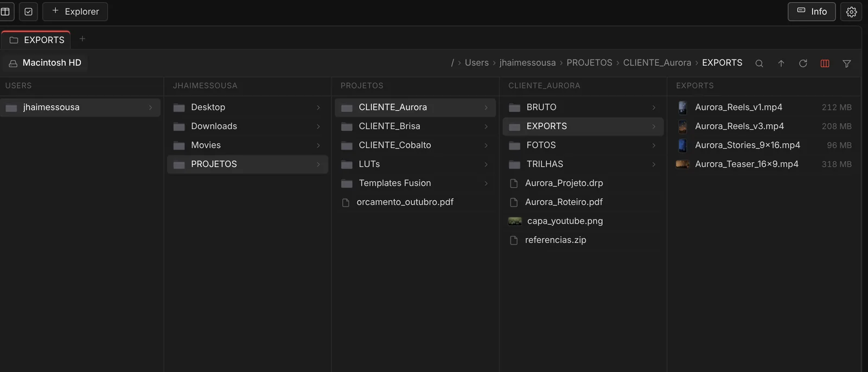868x372 pixels.
Task: Expand the PROJETOS row chevron
Action: coord(318,164)
